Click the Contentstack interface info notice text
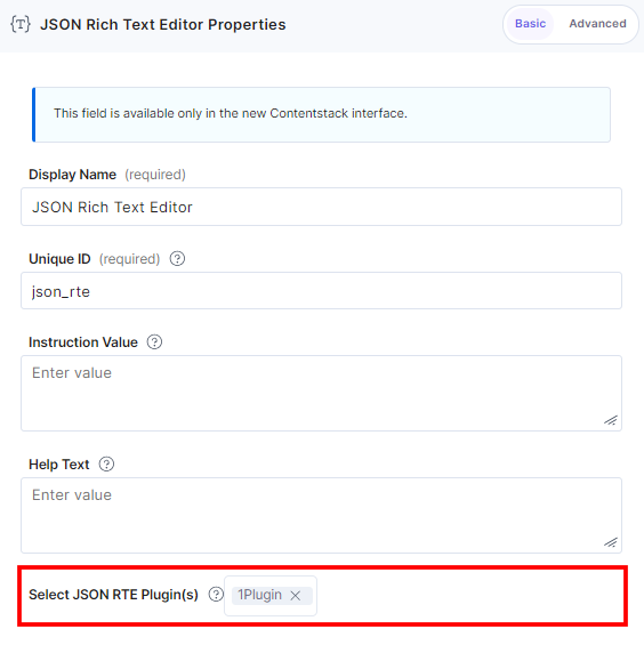Image resolution: width=644 pixels, height=645 pixels. (x=230, y=114)
